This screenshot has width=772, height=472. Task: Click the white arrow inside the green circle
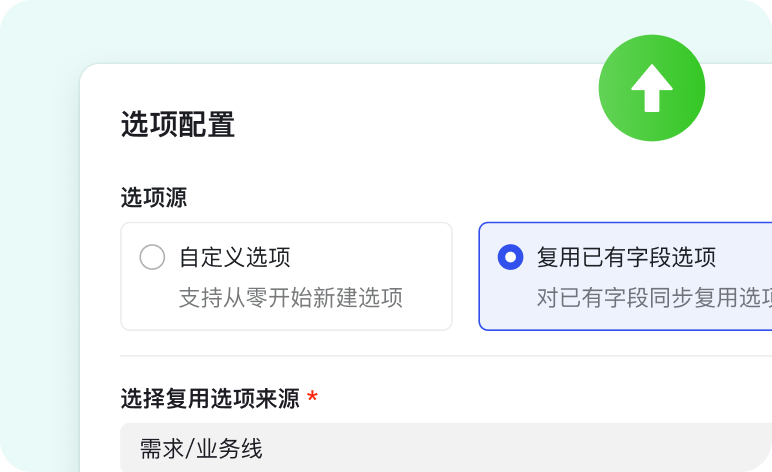coord(651,90)
